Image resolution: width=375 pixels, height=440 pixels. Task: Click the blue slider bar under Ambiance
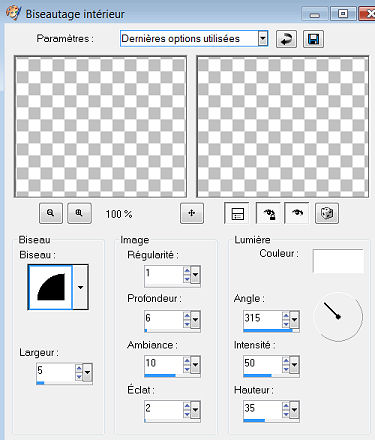click(x=160, y=376)
